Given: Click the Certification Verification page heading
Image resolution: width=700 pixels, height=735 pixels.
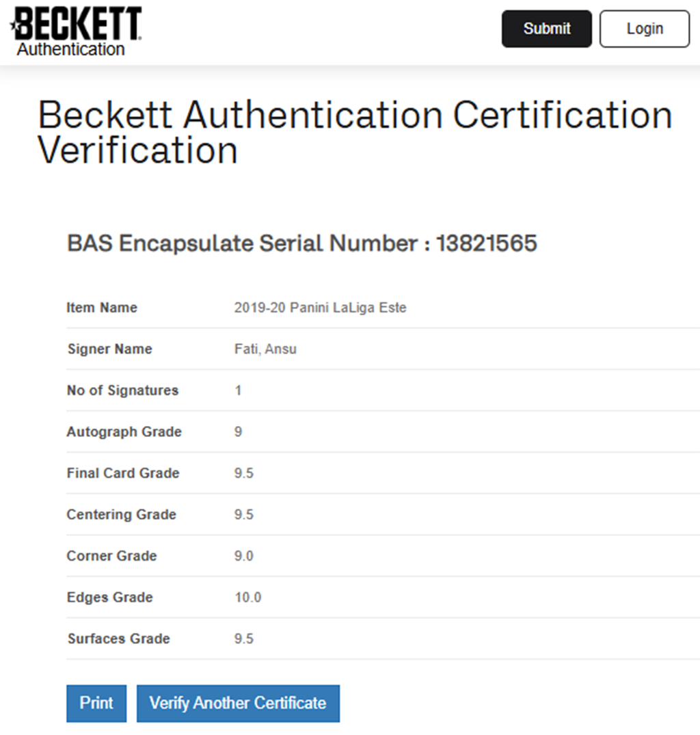Looking at the screenshot, I should tap(355, 133).
